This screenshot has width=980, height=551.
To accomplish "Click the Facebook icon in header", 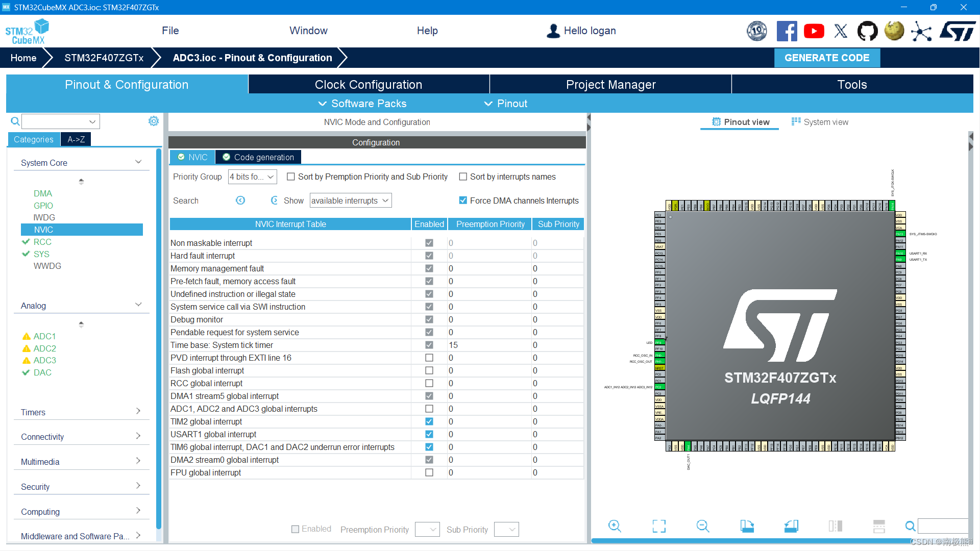I will pos(787,31).
